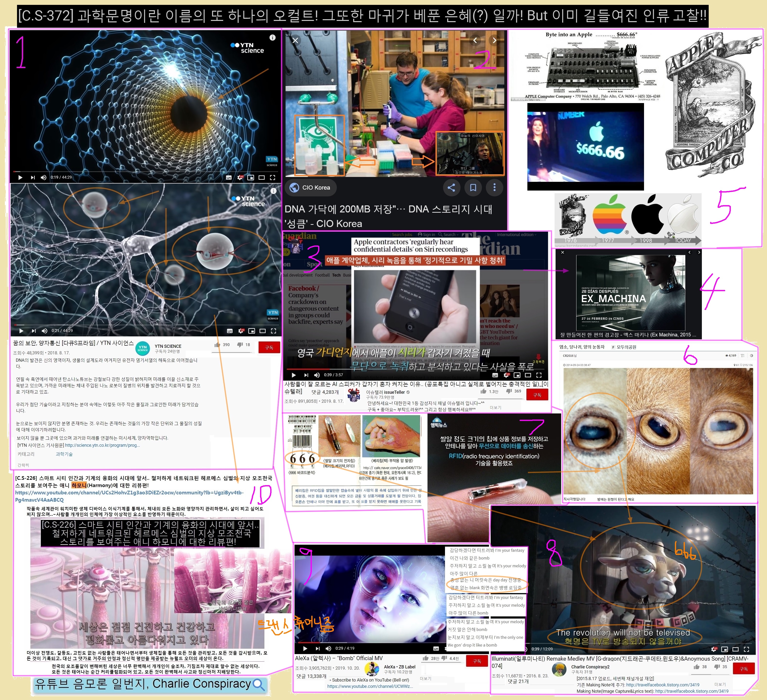Collapse the description with 간략히
767x700 pixels.
23,465
